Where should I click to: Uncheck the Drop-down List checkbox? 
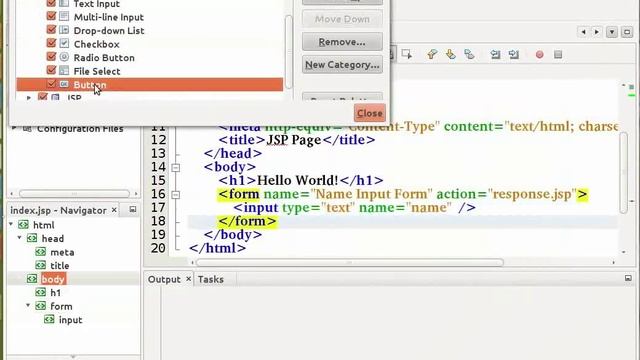click(x=51, y=29)
